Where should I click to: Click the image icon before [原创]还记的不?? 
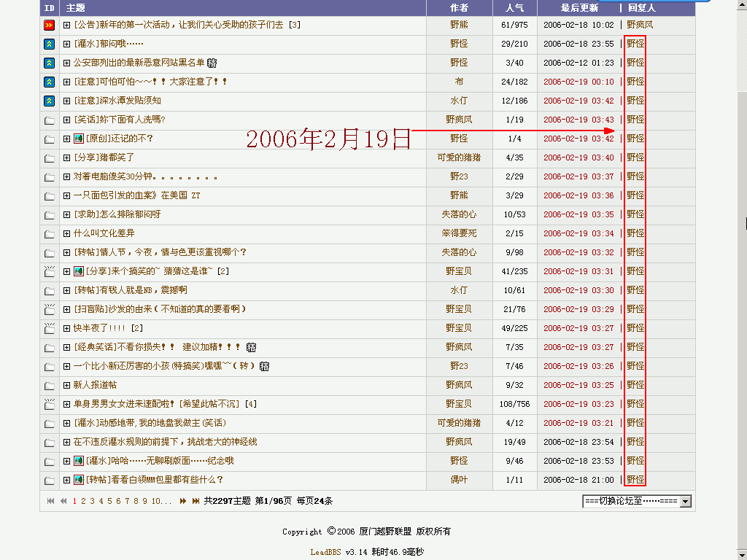pos(79,139)
